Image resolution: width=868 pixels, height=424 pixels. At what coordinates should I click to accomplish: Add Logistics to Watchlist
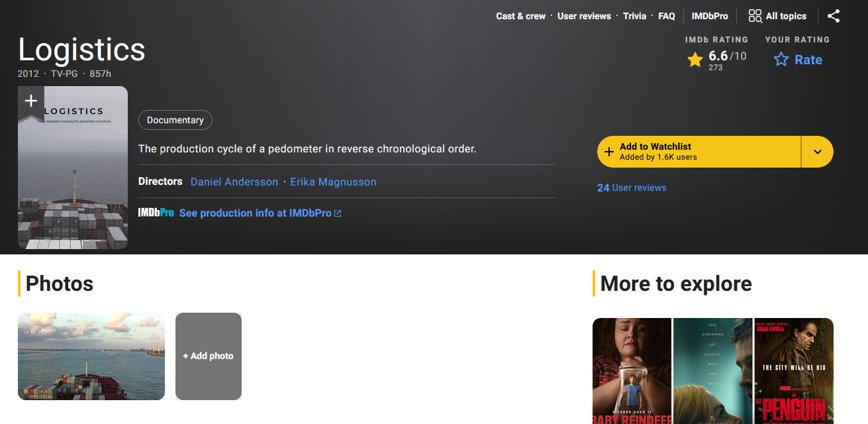point(699,152)
